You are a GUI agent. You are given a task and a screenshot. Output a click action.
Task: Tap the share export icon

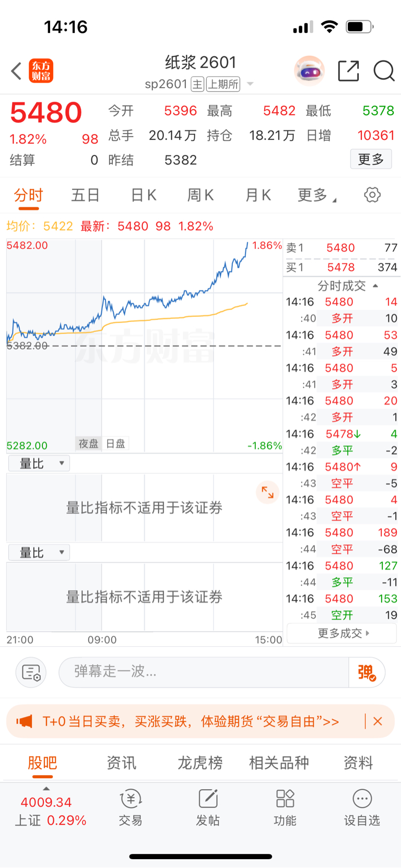point(348,71)
